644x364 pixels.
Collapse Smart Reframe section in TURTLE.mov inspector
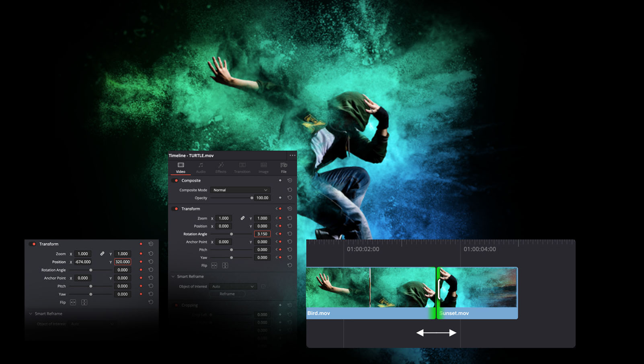tap(173, 276)
